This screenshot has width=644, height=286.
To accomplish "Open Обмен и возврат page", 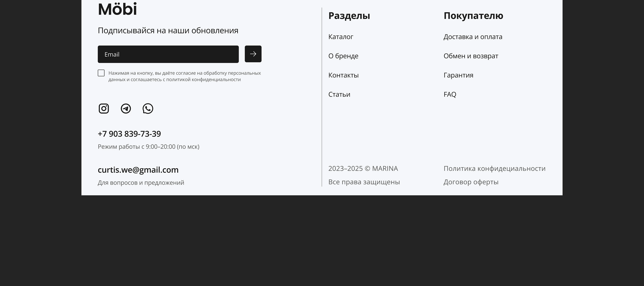I will click(471, 56).
